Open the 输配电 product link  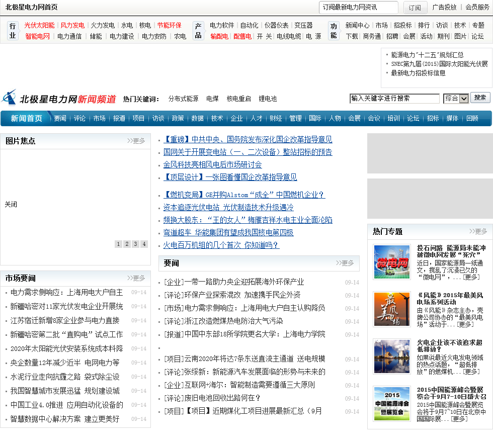tap(219, 36)
